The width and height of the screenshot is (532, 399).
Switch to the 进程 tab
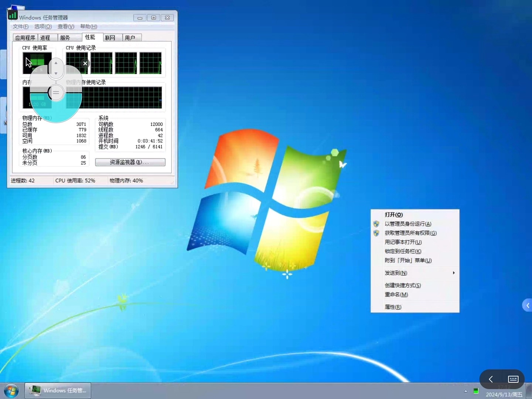(x=47, y=38)
